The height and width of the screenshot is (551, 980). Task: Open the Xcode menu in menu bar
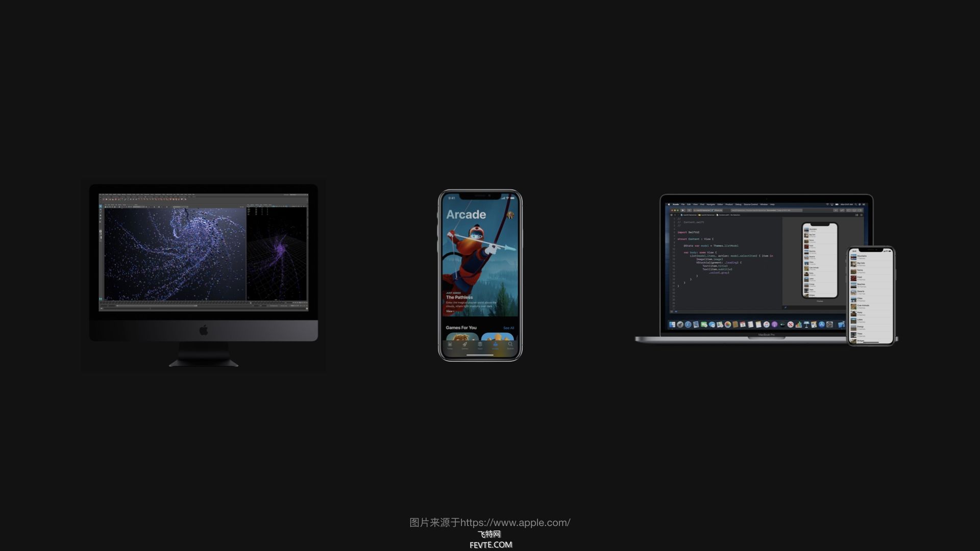pyautogui.click(x=676, y=205)
